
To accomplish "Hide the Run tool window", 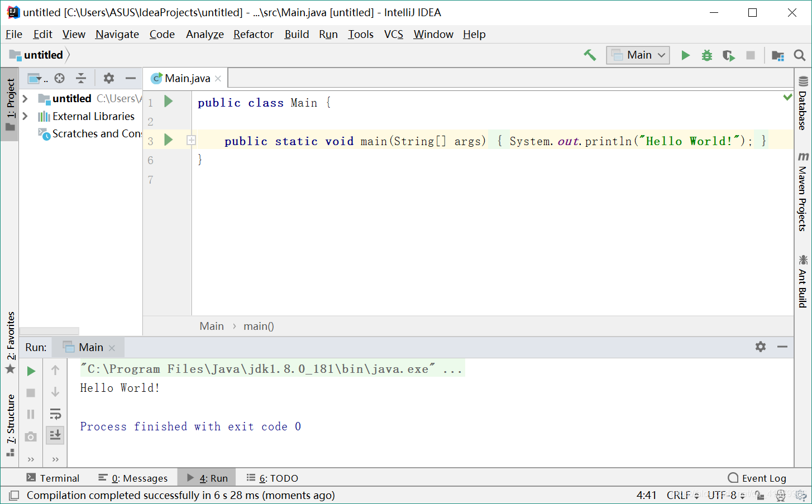I will (x=782, y=347).
